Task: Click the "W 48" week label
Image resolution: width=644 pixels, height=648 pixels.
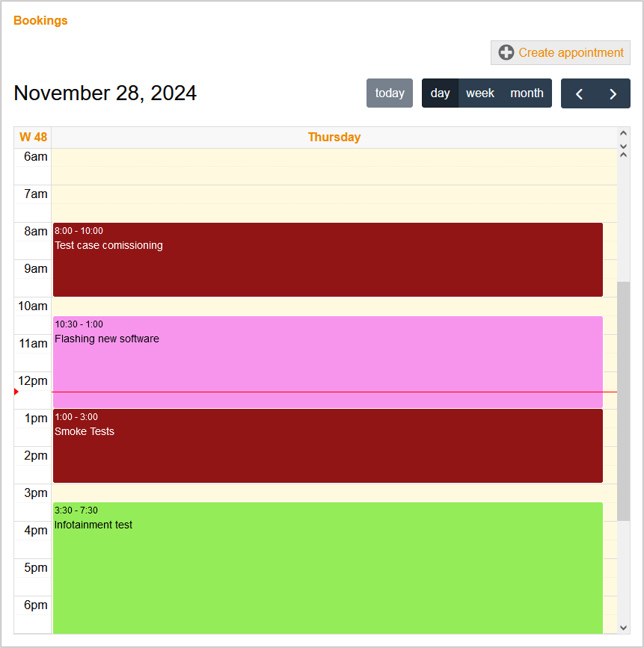Action: (31, 137)
